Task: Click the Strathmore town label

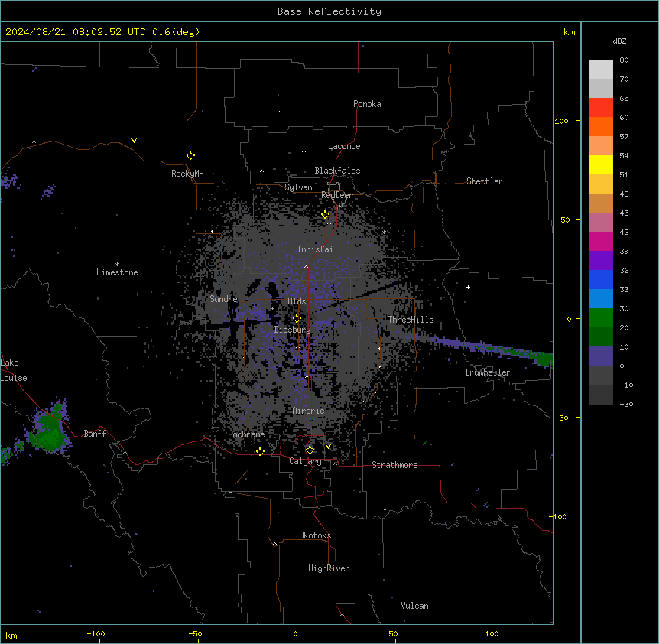Action: point(394,465)
